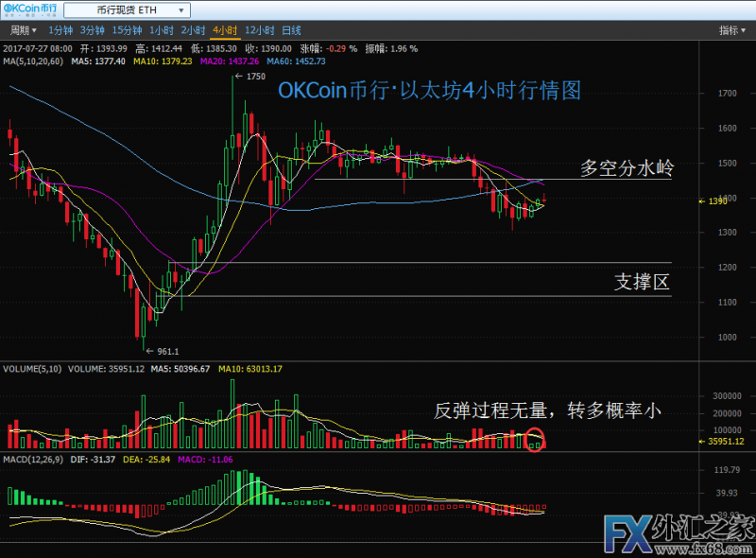
Task: Choose the 4小时 timeframe
Action: click(225, 30)
